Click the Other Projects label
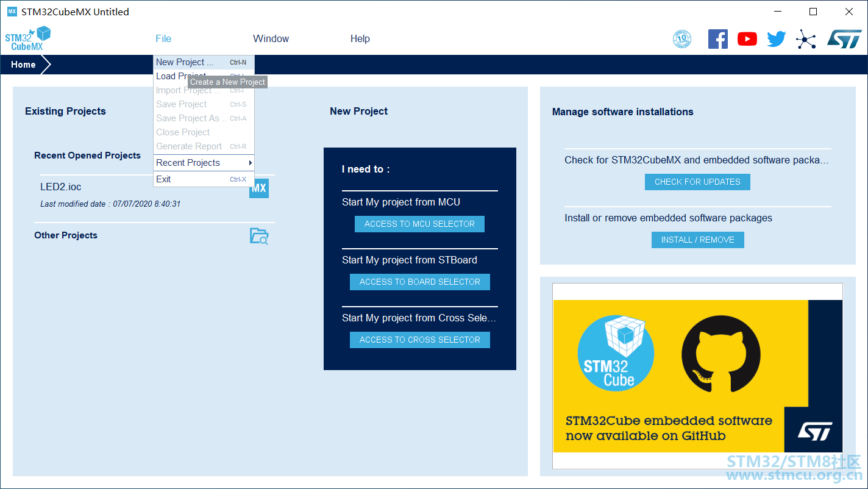This screenshot has width=868, height=489. click(x=66, y=235)
